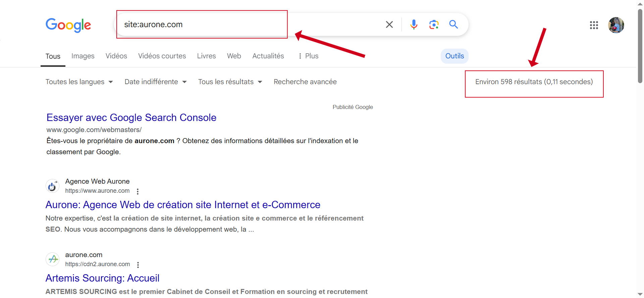The width and height of the screenshot is (644, 298).
Task: Open the Toutes les langues dropdown
Action: [x=79, y=82]
